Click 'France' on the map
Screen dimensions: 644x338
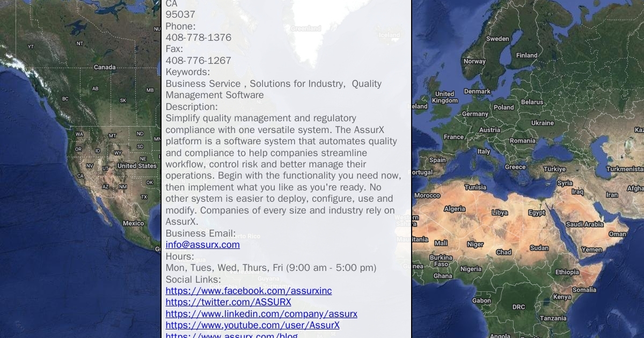click(453, 137)
